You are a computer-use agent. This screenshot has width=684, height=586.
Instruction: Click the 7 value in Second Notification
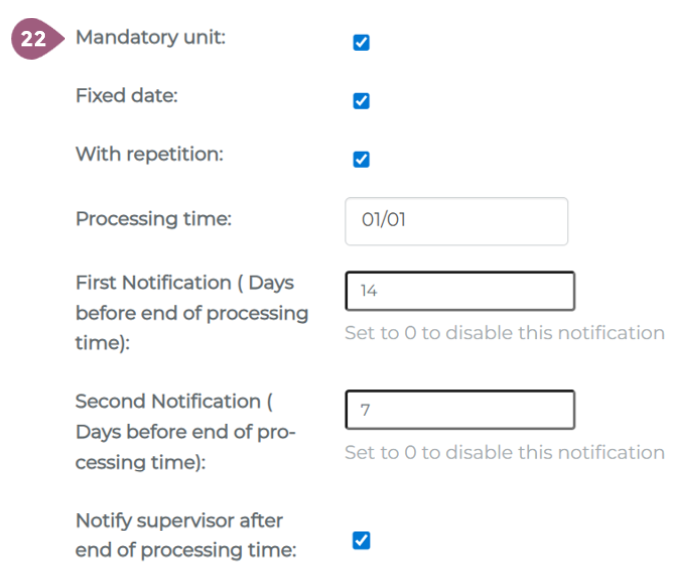tap(366, 410)
